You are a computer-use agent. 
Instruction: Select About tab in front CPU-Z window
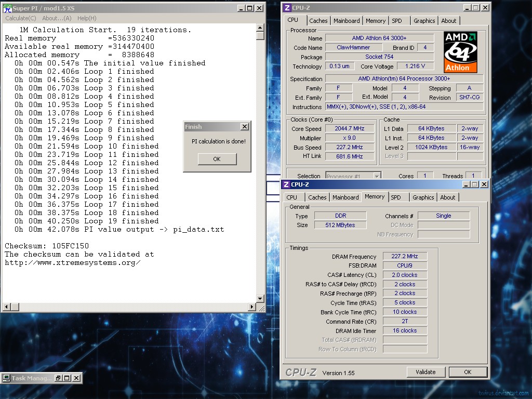pyautogui.click(x=447, y=197)
